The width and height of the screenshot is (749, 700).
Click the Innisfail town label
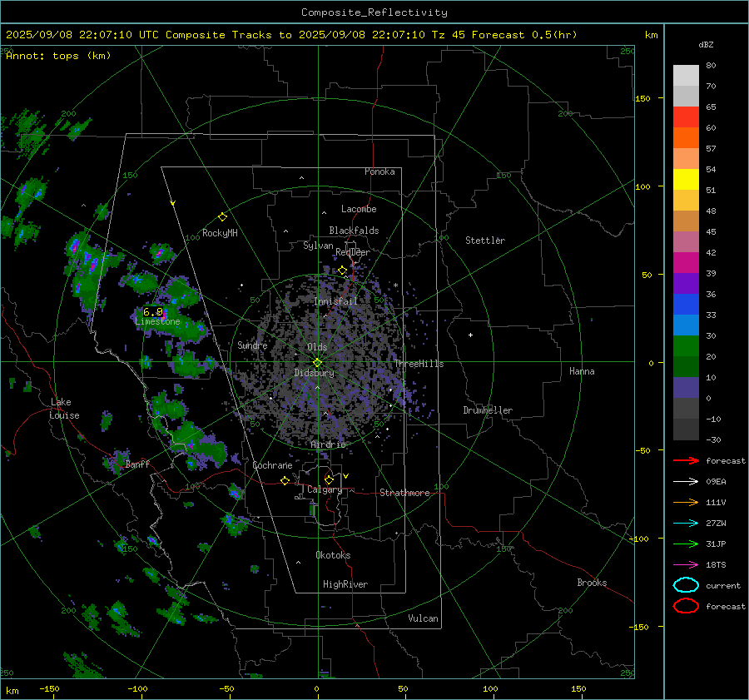336,301
